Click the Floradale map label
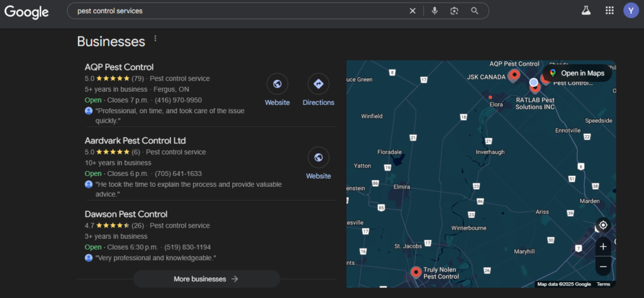The width and height of the screenshot is (644, 298). tap(389, 152)
